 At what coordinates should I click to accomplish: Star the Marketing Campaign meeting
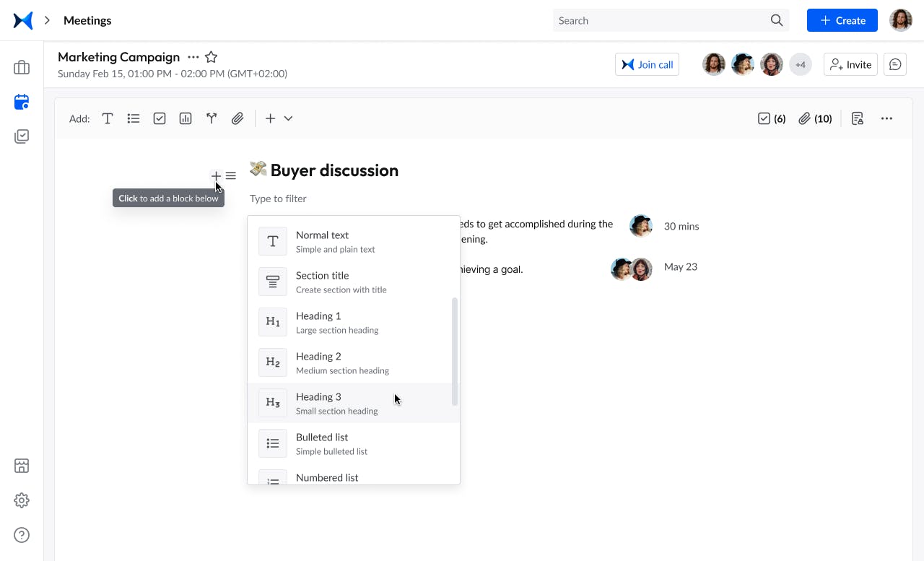(211, 57)
